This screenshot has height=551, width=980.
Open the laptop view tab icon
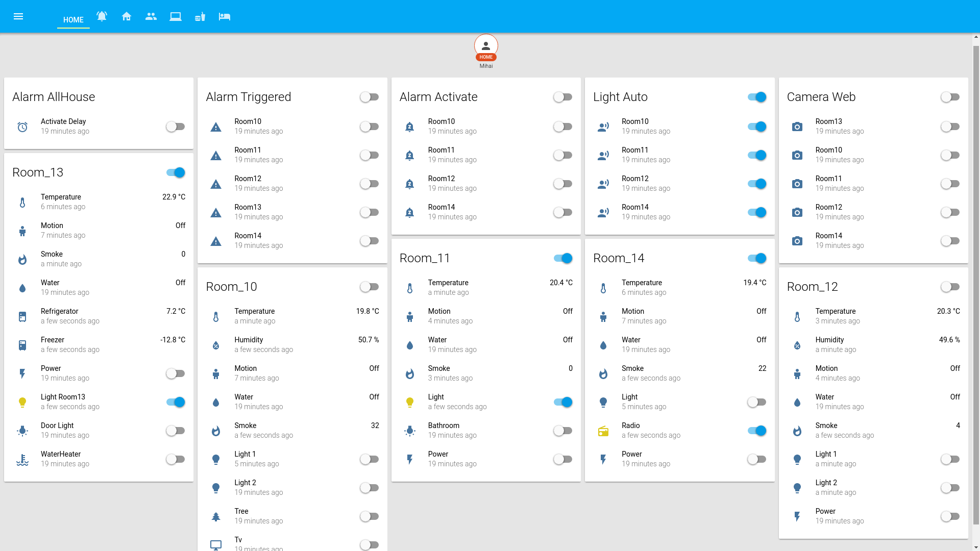[176, 16]
